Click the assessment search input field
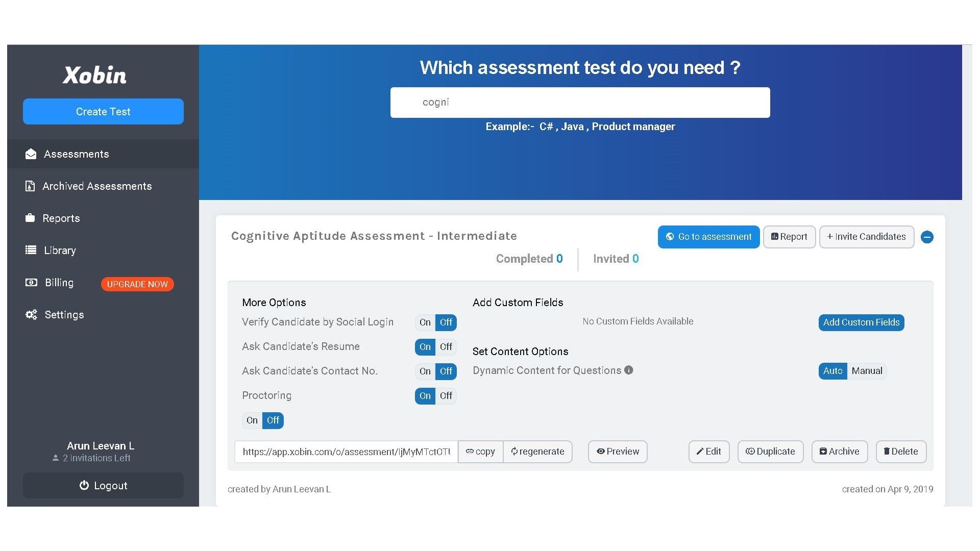Image resolution: width=980 pixels, height=551 pixels. pyautogui.click(x=580, y=102)
